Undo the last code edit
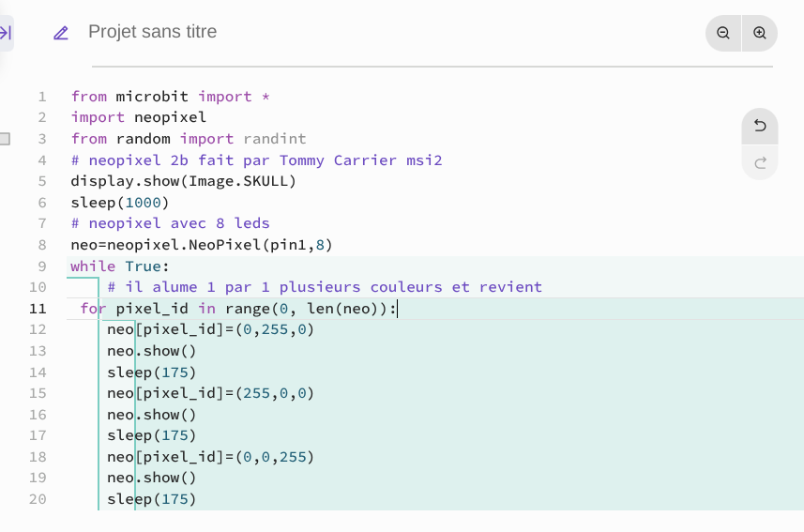This screenshot has width=804, height=532. pyautogui.click(x=760, y=127)
